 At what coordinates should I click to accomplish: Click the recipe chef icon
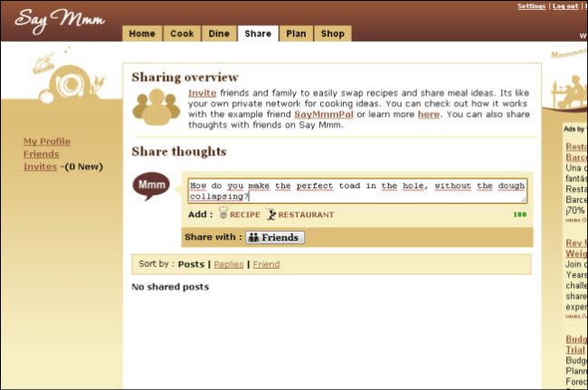point(223,214)
